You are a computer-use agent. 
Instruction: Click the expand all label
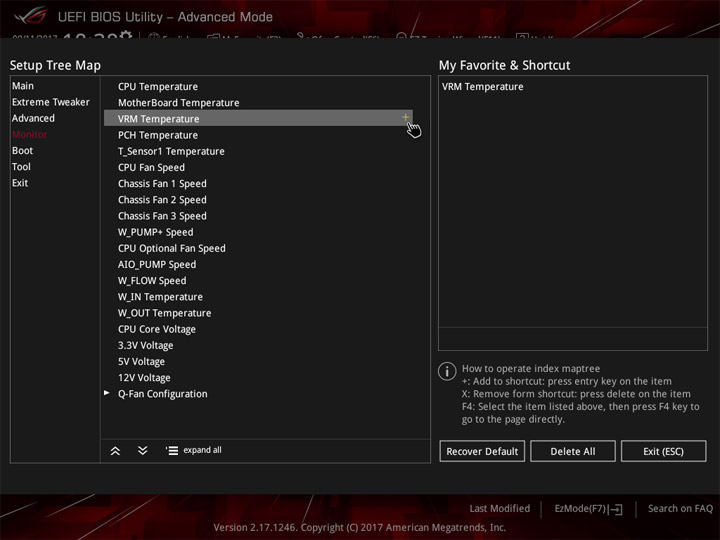coord(202,450)
